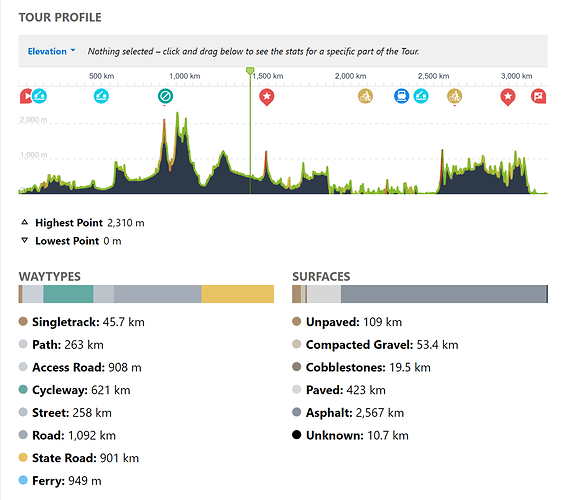
Task: Select the cyan swimming icon after ferry
Action: click(x=421, y=96)
